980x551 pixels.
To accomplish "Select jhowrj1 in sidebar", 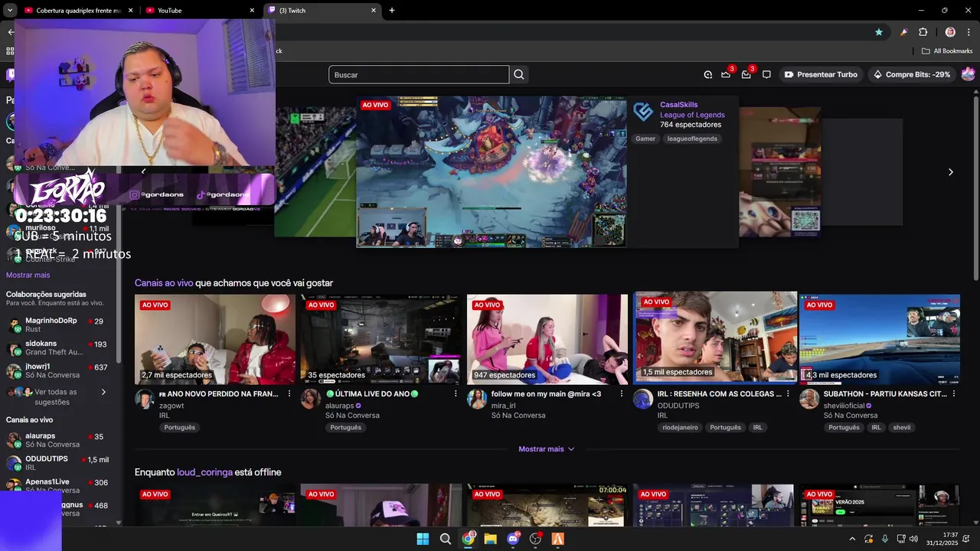I will click(58, 371).
